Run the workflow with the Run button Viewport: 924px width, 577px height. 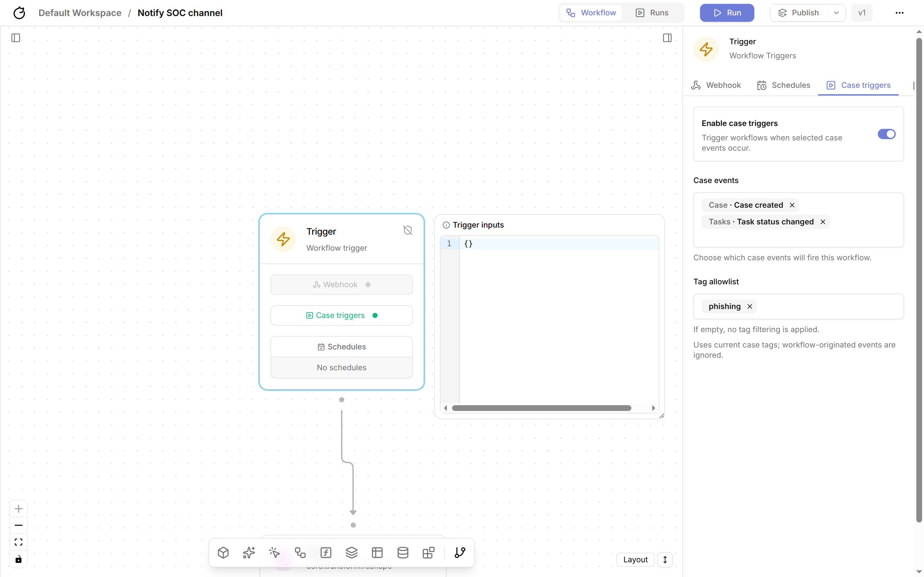[727, 13]
